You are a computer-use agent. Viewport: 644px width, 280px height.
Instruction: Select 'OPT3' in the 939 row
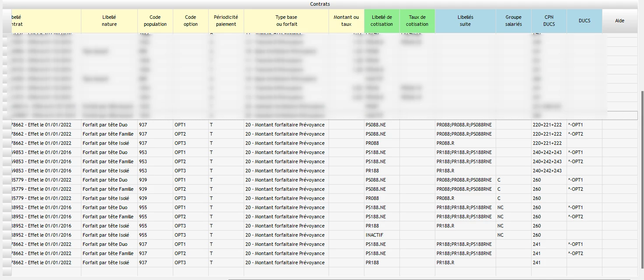(180, 198)
